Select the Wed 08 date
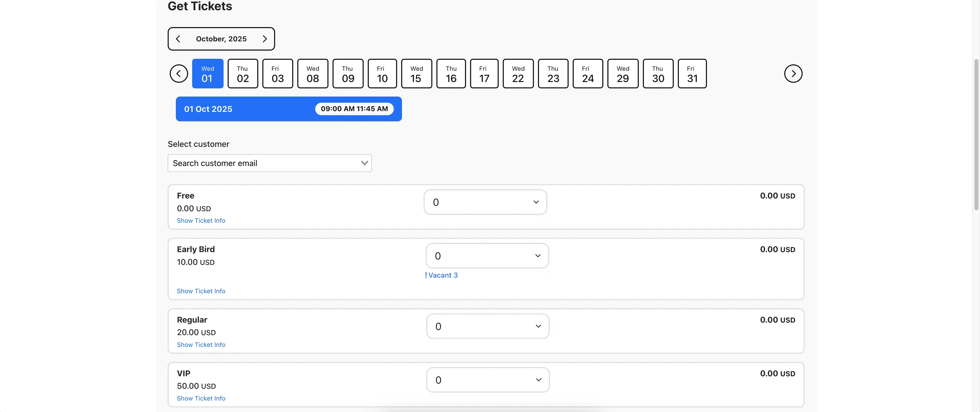The height and width of the screenshot is (412, 980). point(312,73)
